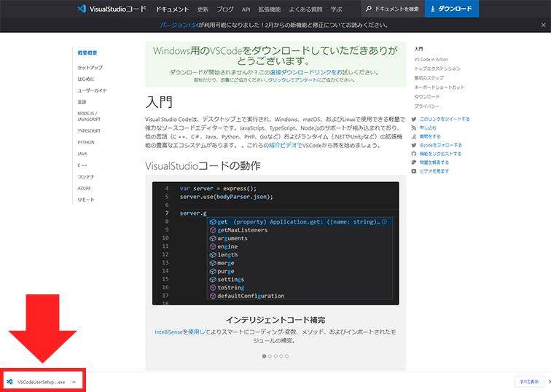The height and width of the screenshot is (392, 551).
Task: Open API in the top navigation
Action: pyautogui.click(x=246, y=9)
